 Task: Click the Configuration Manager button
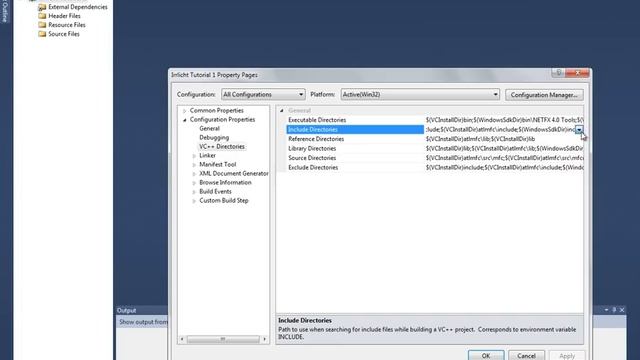pos(544,95)
